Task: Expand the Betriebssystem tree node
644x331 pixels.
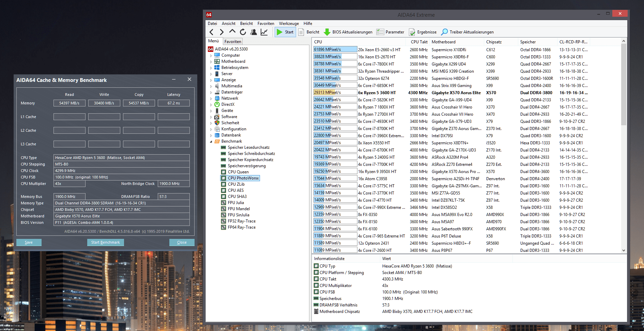Action: click(x=211, y=68)
